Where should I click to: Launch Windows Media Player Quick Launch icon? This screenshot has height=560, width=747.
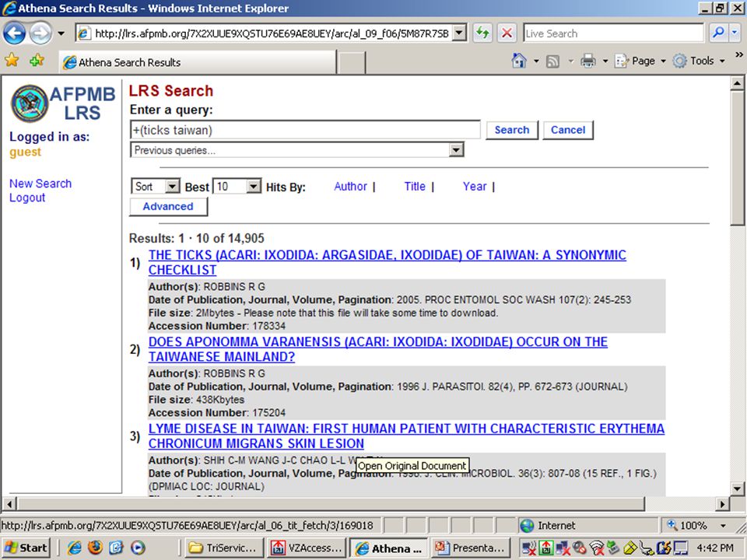click(x=138, y=548)
